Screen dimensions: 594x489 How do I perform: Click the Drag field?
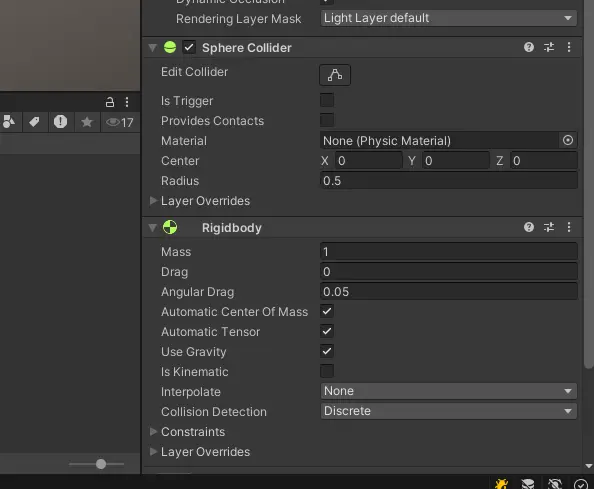449,272
